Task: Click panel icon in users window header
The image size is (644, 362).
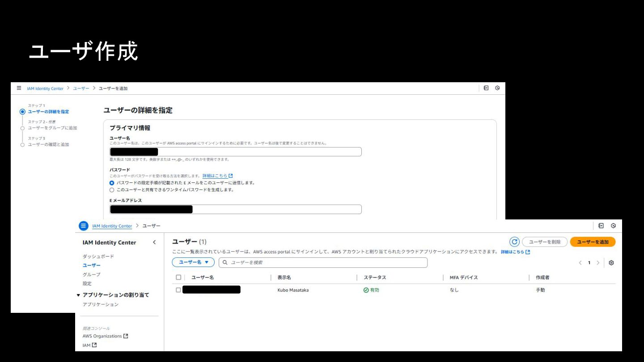Action: [601, 226]
